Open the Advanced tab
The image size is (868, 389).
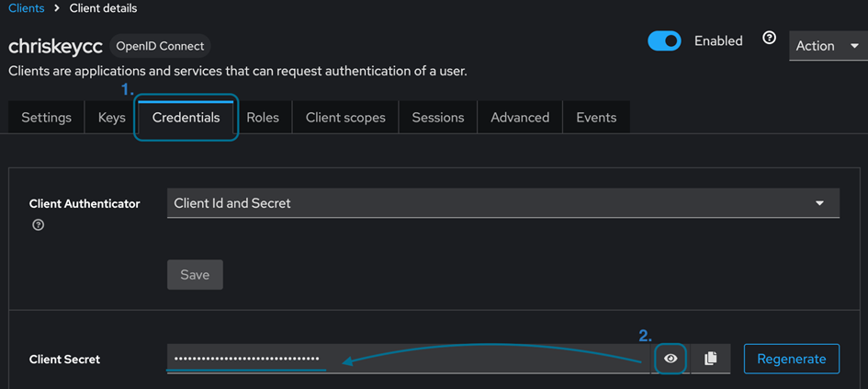tap(520, 118)
